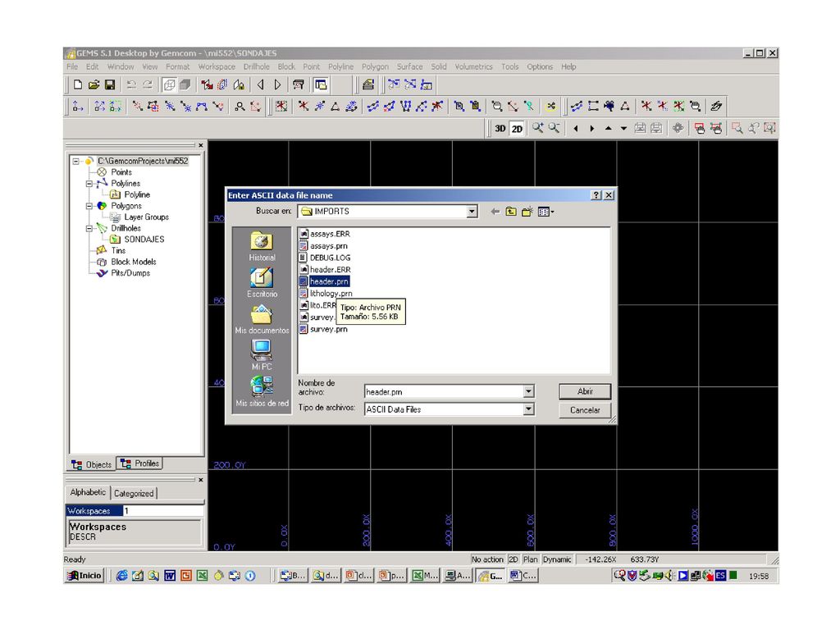Switch to the Objects tab
Viewport: 840px width, 630px height.
pyautogui.click(x=92, y=464)
